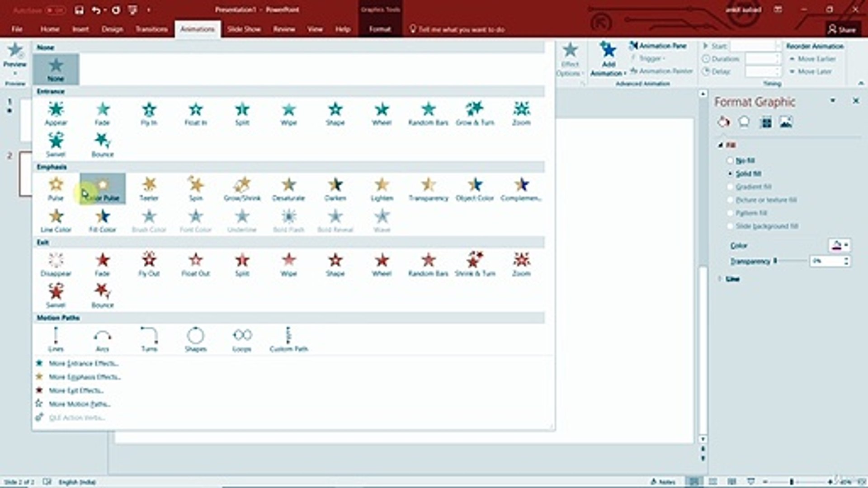868x488 pixels.
Task: Open More Emphasis Effects dialog
Action: coord(85,377)
